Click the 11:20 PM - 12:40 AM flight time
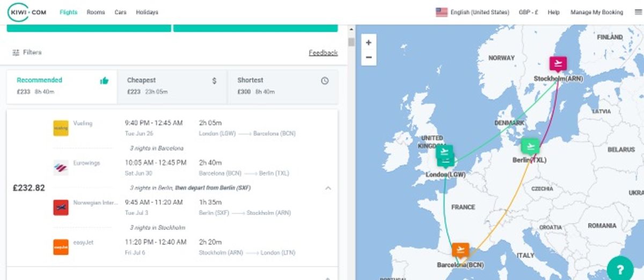The image size is (644, 280). coord(156,242)
